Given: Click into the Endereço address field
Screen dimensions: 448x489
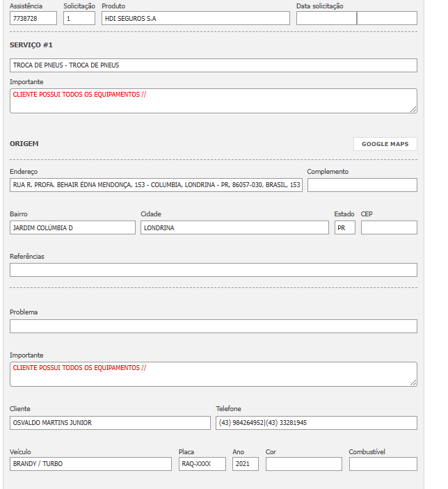Looking at the screenshot, I should pyautogui.click(x=156, y=185).
